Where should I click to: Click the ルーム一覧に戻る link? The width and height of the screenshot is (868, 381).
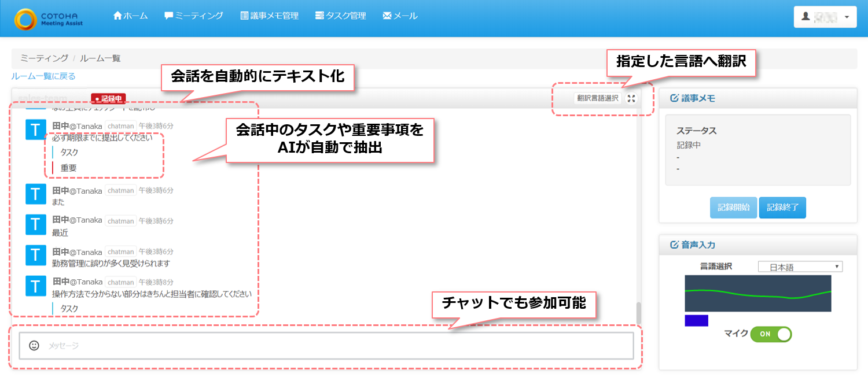point(43,76)
